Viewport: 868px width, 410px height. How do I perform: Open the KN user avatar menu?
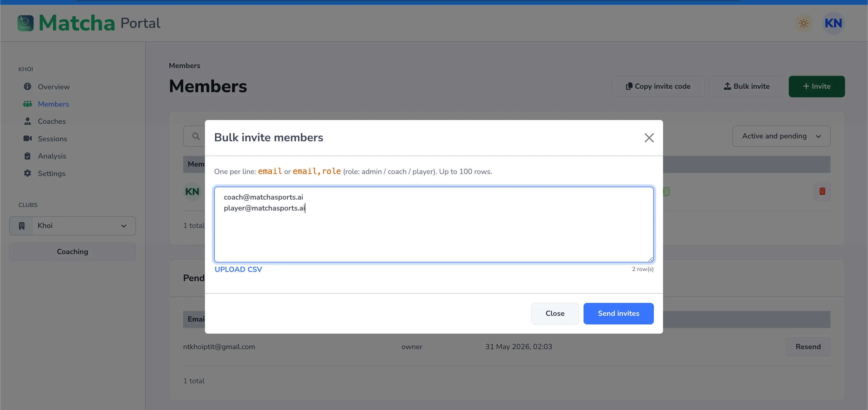[x=833, y=23]
